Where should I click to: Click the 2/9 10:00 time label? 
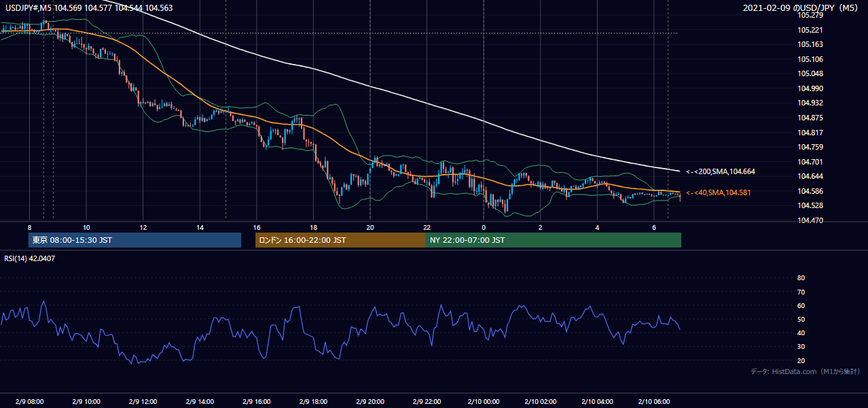[x=86, y=402]
